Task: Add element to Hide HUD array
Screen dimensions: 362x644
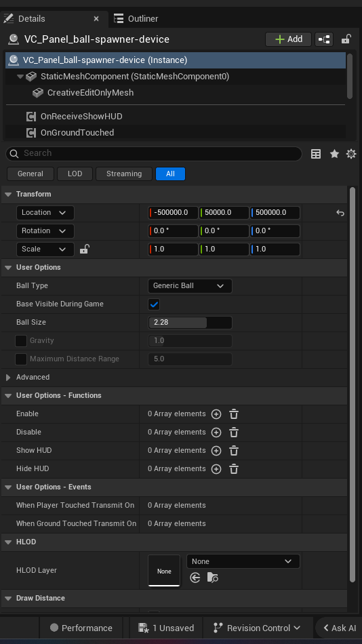Action: (216, 469)
